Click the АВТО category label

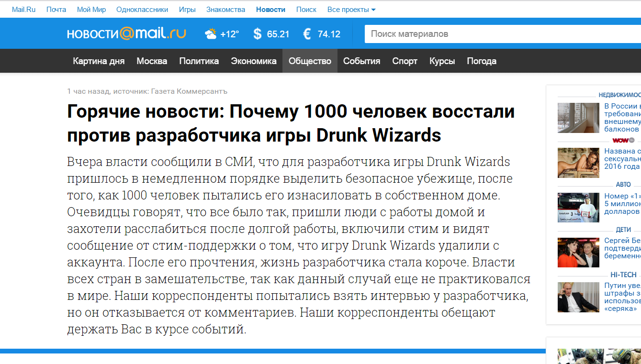[623, 185]
